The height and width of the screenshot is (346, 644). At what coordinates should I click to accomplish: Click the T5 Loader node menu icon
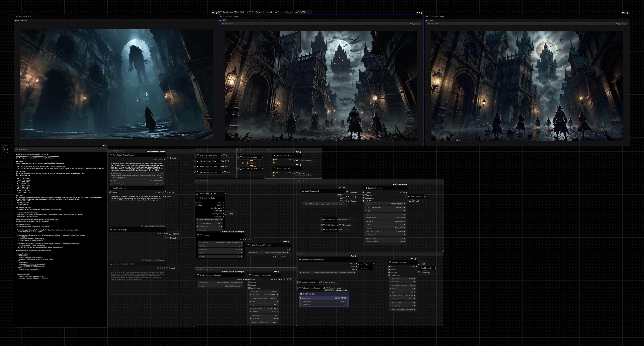[x=198, y=235]
